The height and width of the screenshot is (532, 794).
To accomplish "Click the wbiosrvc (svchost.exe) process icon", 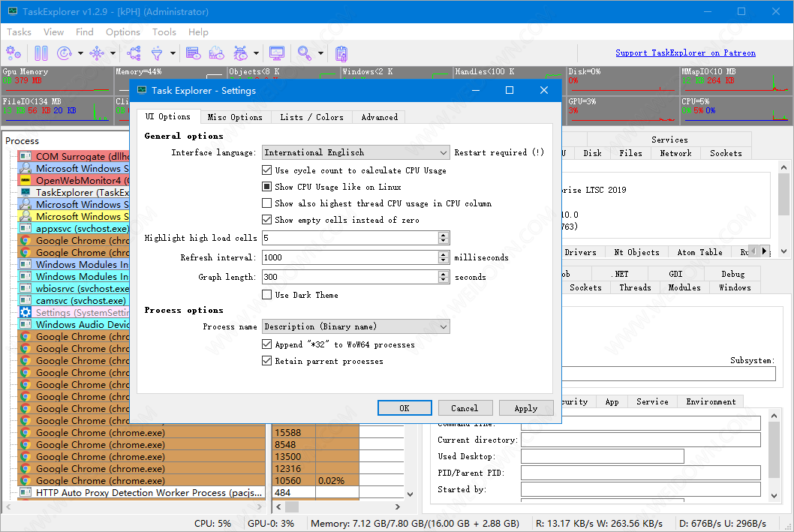I will point(26,289).
